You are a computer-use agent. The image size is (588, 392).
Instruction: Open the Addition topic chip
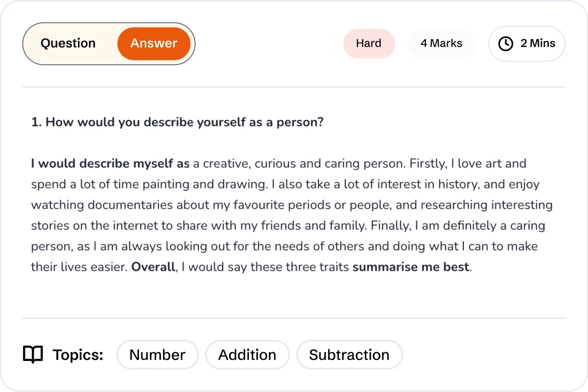click(x=247, y=355)
